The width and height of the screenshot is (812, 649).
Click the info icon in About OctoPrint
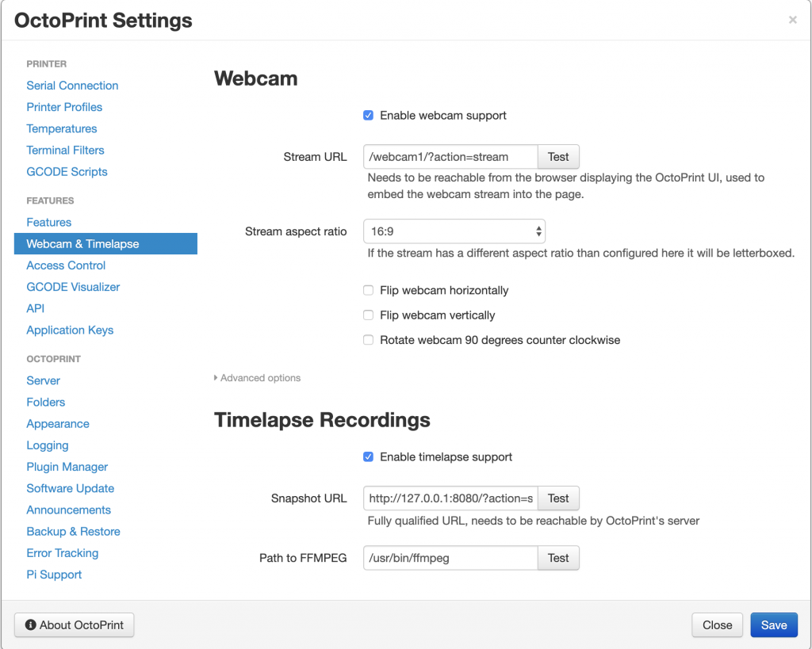click(x=31, y=625)
